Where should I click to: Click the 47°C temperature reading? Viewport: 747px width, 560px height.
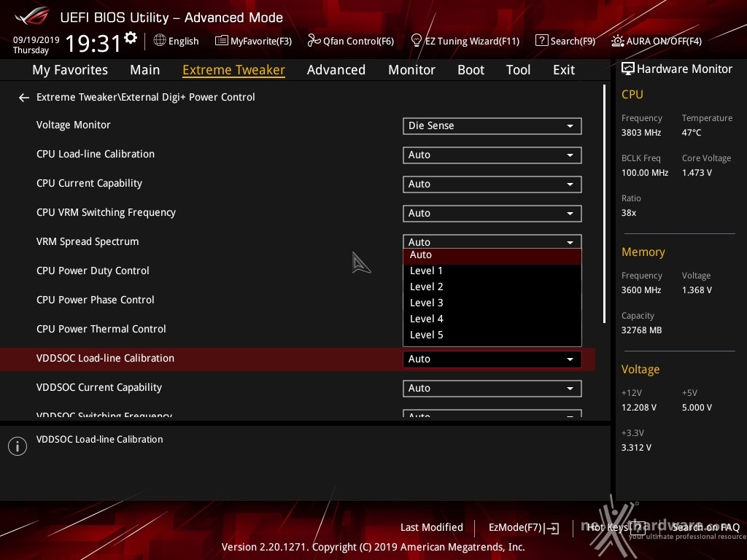[x=692, y=133]
